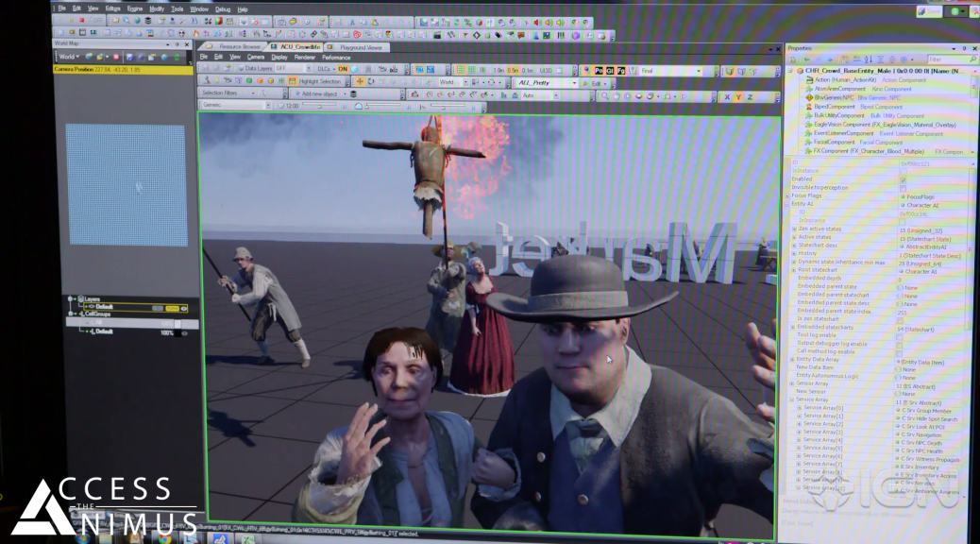The height and width of the screenshot is (544, 980).
Task: Toggle the Po render flag icon
Action: pos(600,71)
